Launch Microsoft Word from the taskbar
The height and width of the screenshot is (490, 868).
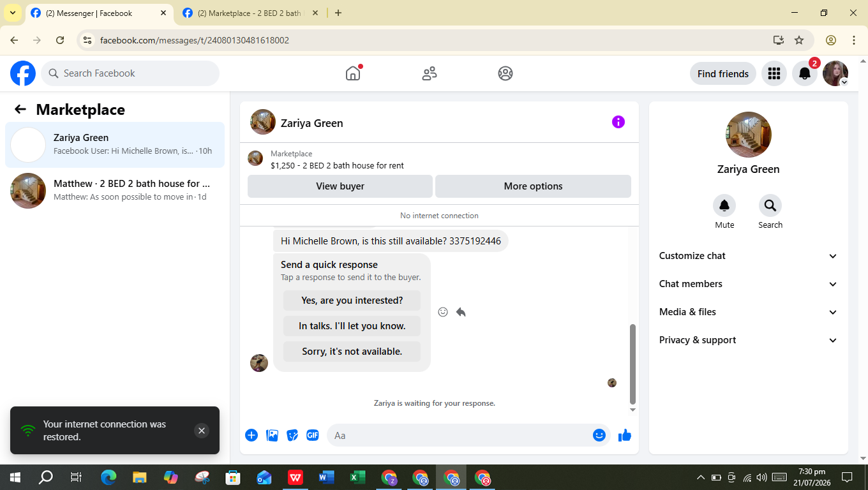[326, 477]
